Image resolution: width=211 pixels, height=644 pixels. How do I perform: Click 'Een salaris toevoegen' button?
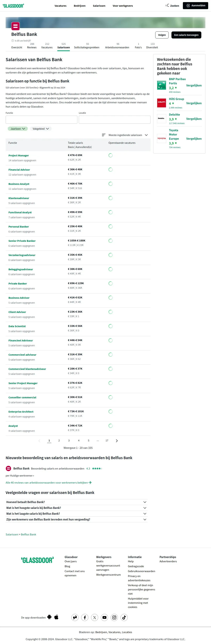click(x=186, y=35)
